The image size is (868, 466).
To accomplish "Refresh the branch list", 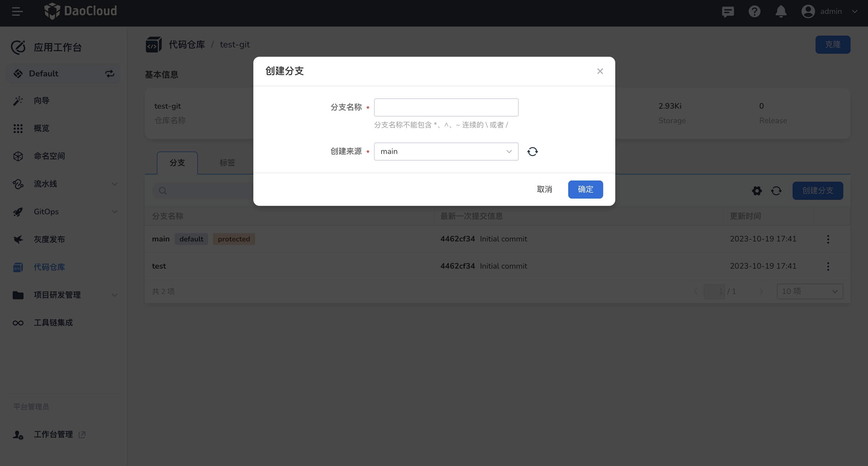I will [776, 191].
